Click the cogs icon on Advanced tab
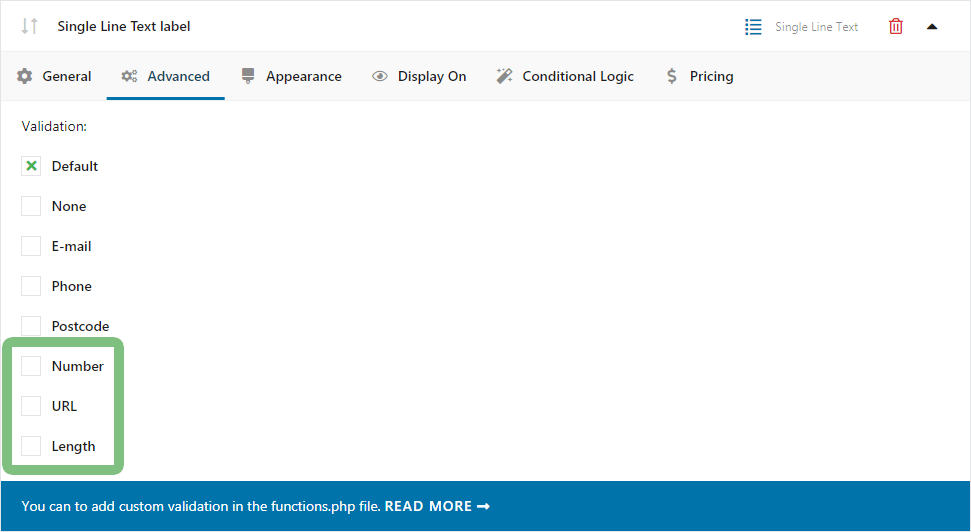 point(129,76)
